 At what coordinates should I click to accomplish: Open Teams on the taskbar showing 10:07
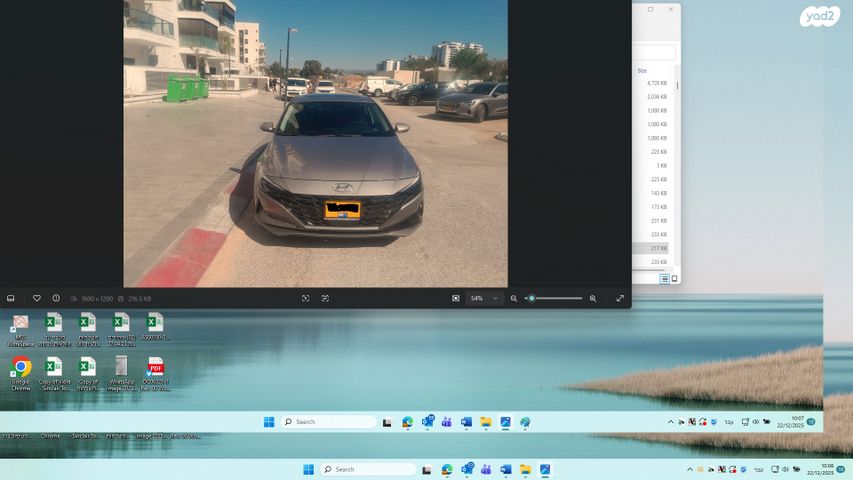[447, 422]
